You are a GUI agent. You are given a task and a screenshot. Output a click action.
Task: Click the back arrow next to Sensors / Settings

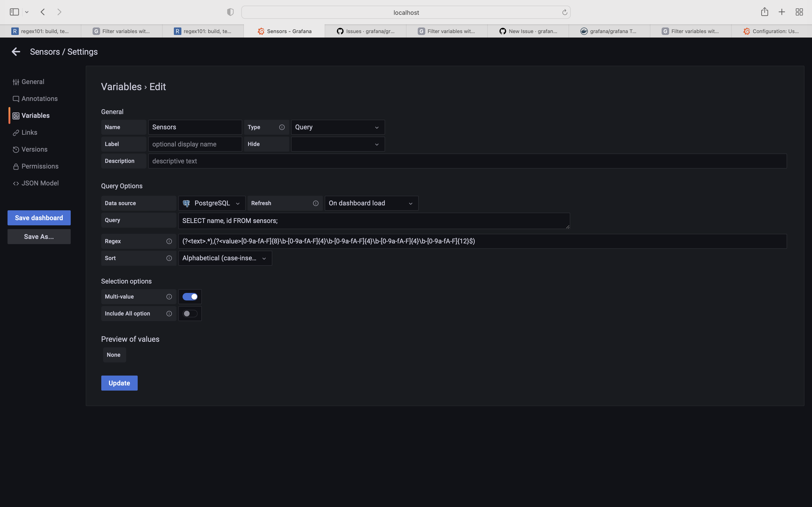click(x=16, y=51)
